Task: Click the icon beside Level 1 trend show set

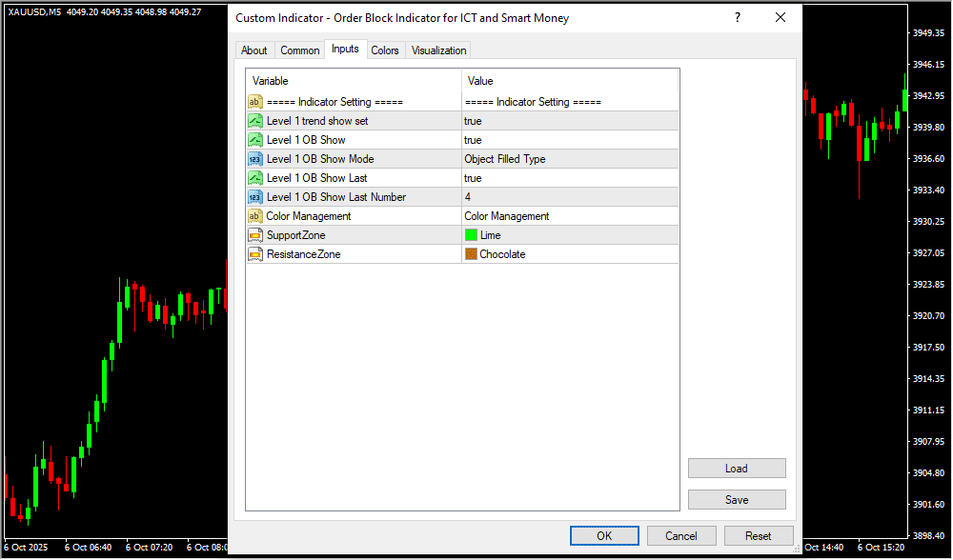Action: pyautogui.click(x=255, y=121)
